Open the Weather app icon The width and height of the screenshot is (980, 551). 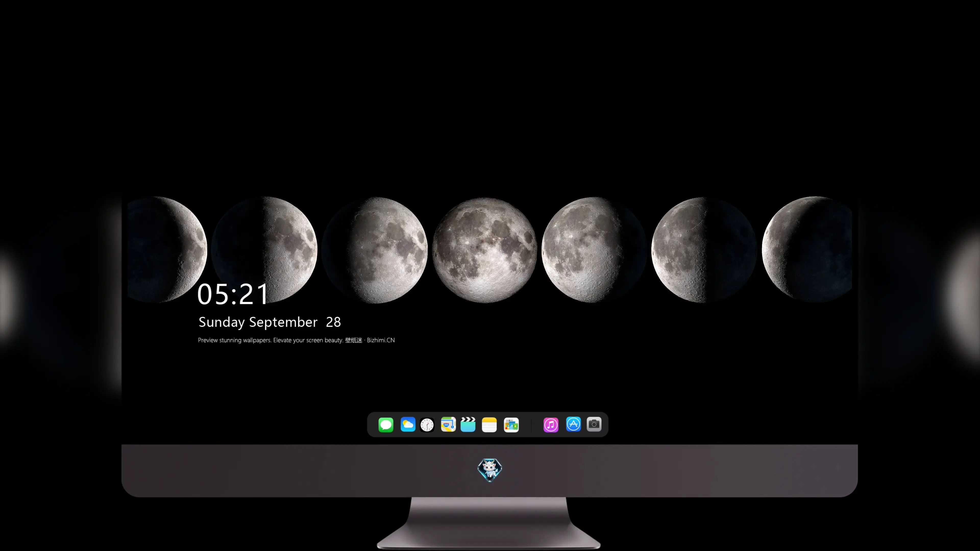coord(408,424)
